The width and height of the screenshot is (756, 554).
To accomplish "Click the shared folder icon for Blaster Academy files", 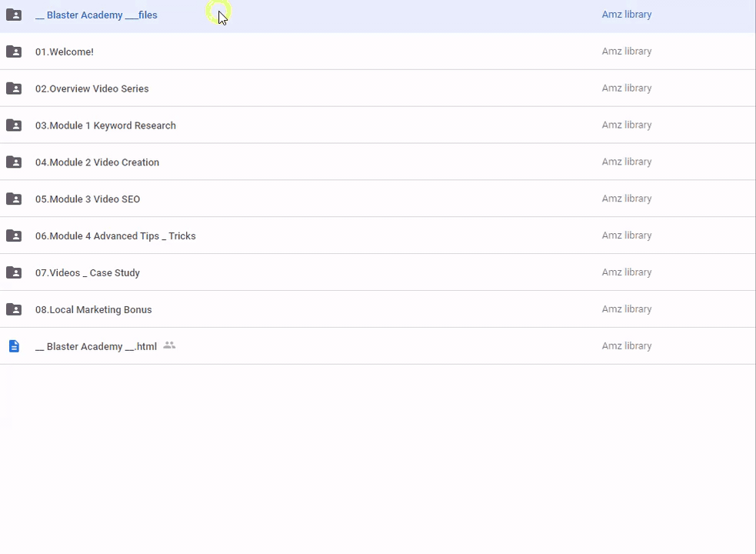I will (14, 15).
